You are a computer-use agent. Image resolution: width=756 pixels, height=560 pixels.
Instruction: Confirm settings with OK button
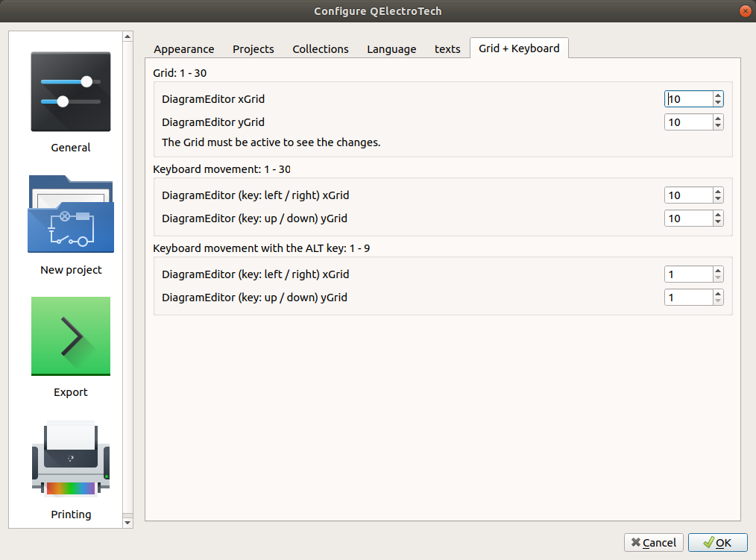tap(717, 543)
